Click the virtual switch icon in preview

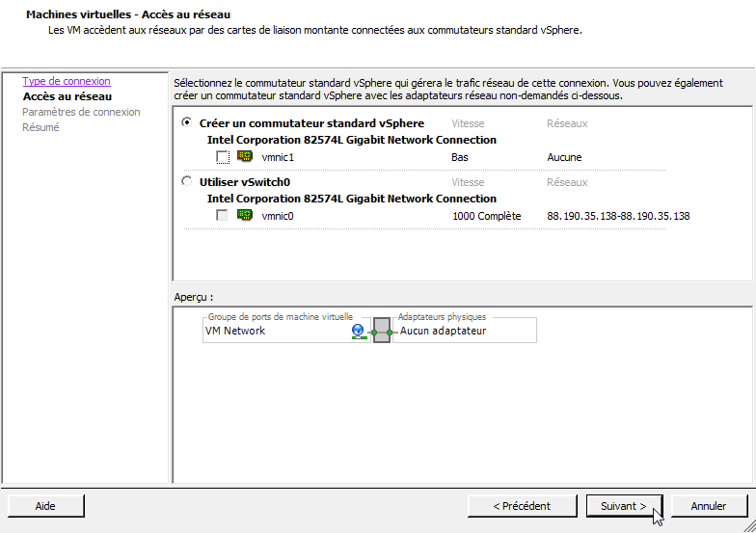coord(382,331)
